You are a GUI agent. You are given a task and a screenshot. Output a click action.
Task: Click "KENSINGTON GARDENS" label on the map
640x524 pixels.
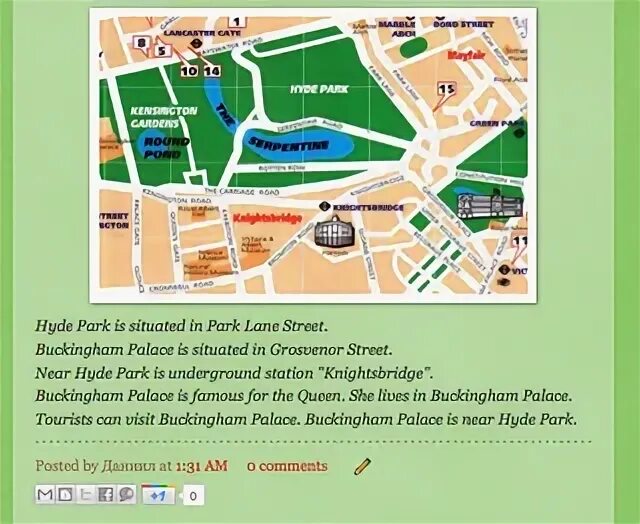pos(164,117)
